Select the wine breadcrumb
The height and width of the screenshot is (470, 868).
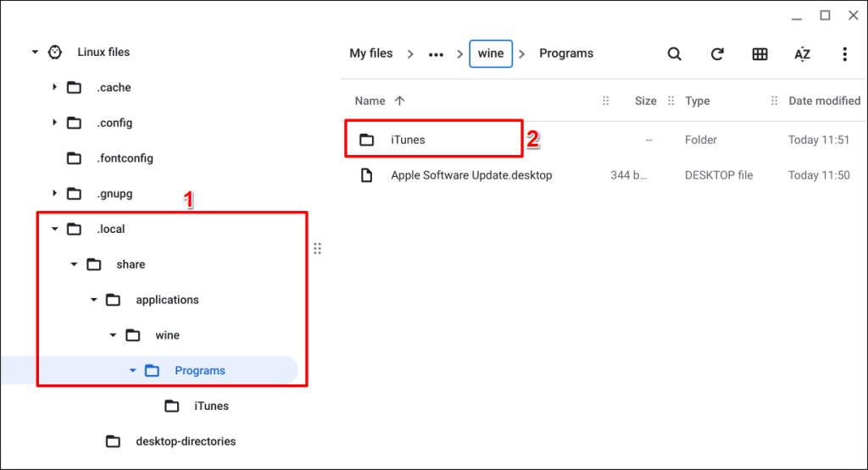click(x=491, y=53)
